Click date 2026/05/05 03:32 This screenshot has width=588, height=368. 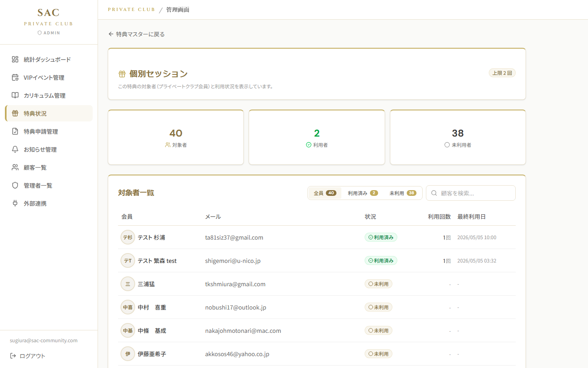pos(477,260)
